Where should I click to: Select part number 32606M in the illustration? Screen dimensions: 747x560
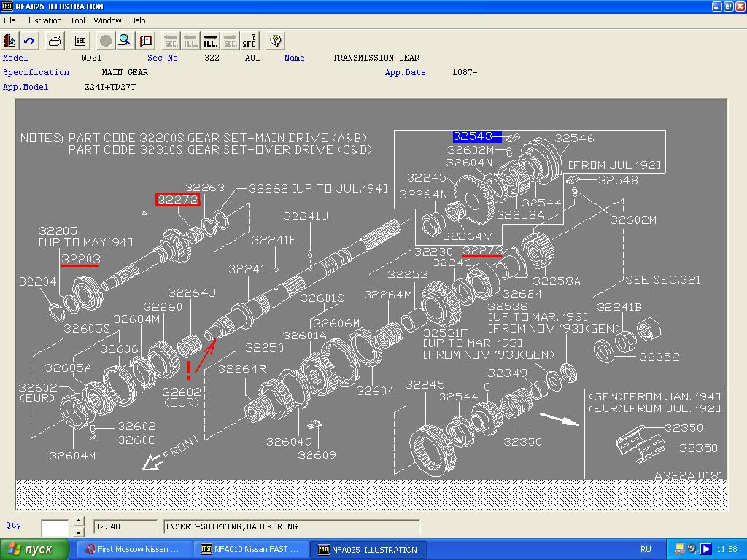point(336,323)
